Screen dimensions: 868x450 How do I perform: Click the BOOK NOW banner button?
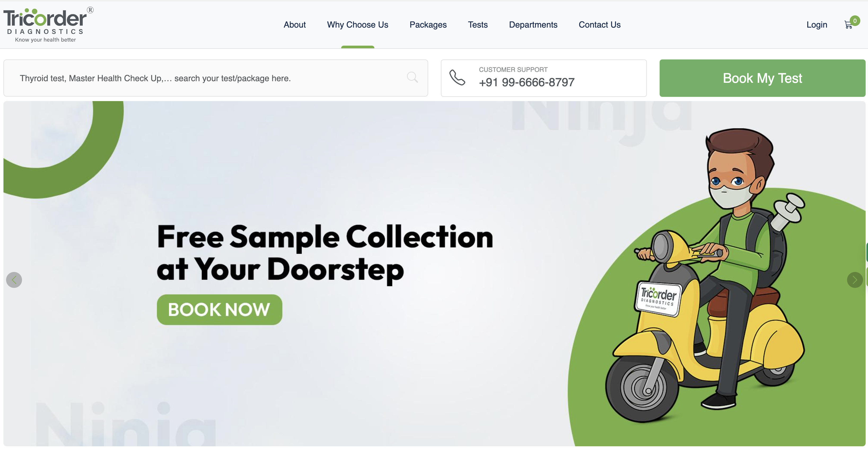(x=219, y=310)
